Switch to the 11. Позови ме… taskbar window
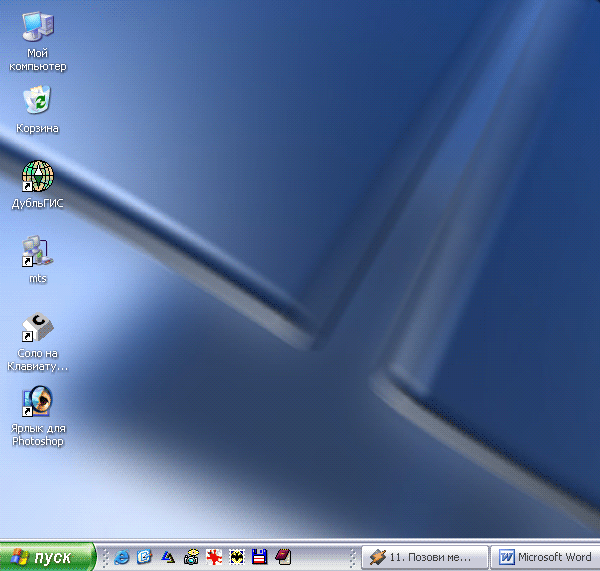Screen dimensions: 600x571 (425, 558)
